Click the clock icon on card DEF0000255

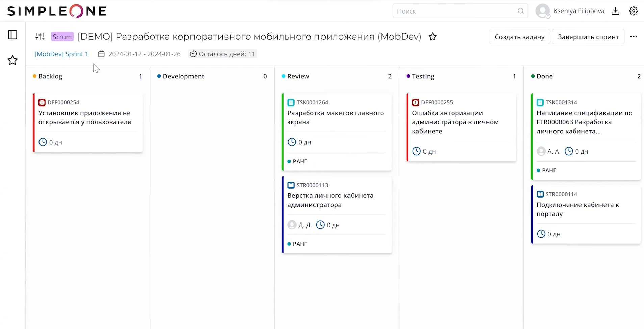coord(416,151)
